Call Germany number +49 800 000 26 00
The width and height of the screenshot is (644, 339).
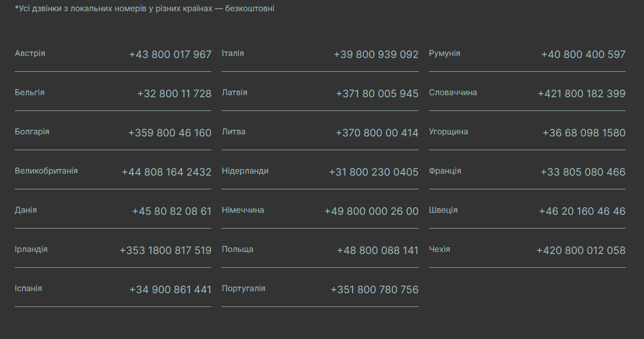coord(371,211)
